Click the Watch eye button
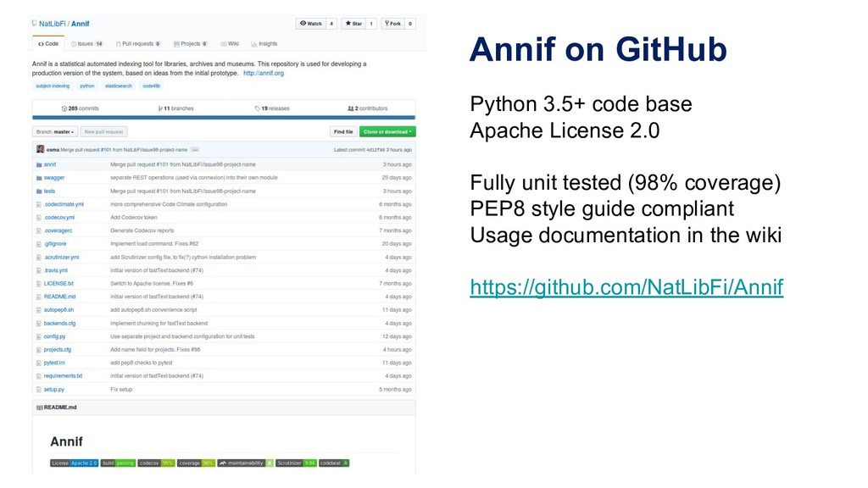 [x=310, y=24]
